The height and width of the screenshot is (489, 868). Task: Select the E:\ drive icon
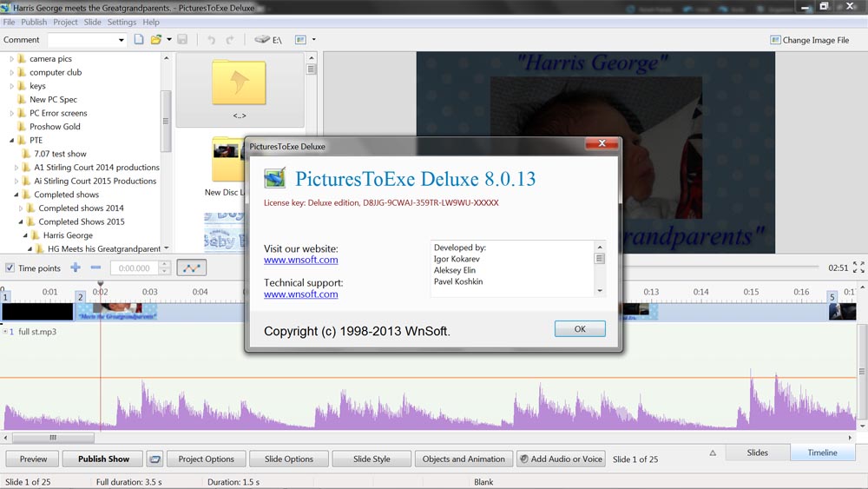tap(268, 40)
